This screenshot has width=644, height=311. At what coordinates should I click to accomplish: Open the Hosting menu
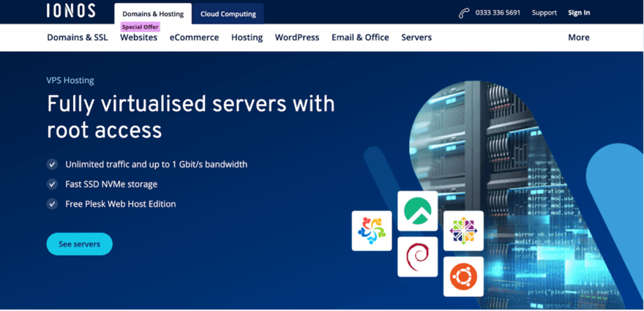247,37
